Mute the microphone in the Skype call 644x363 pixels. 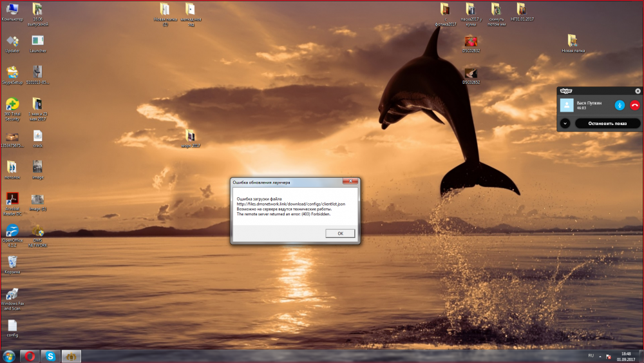[x=620, y=105]
